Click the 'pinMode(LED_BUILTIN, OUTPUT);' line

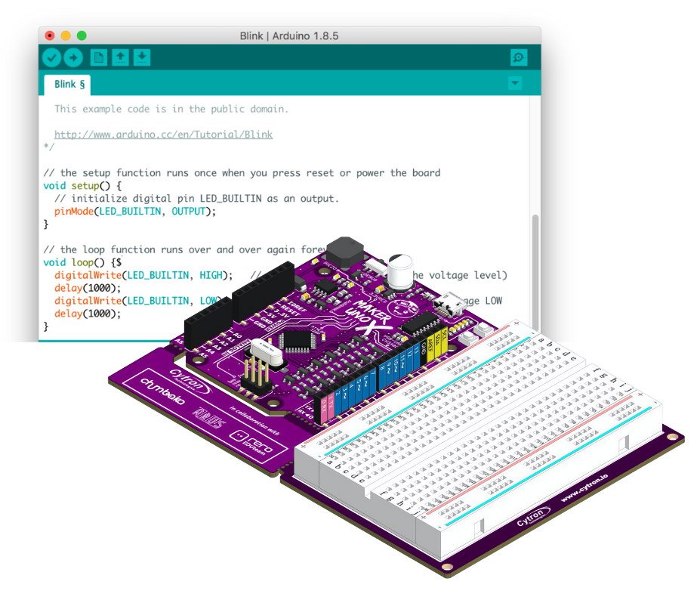135,212
